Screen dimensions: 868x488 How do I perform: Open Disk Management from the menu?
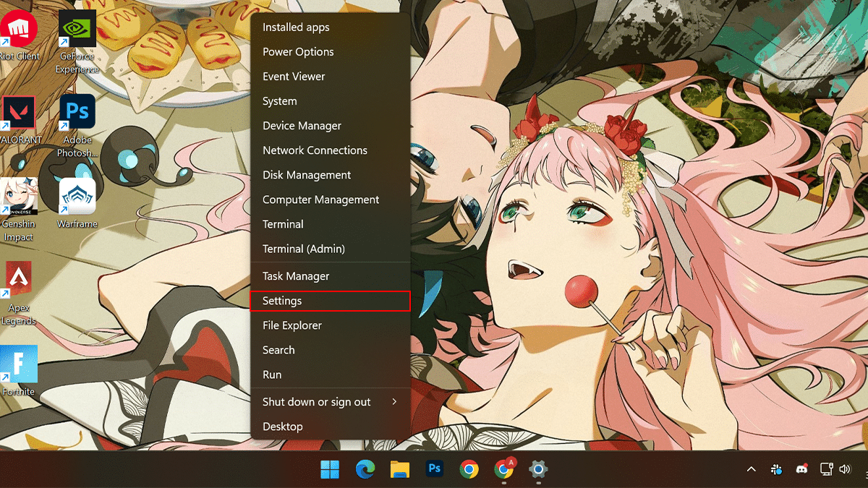[x=331, y=175]
